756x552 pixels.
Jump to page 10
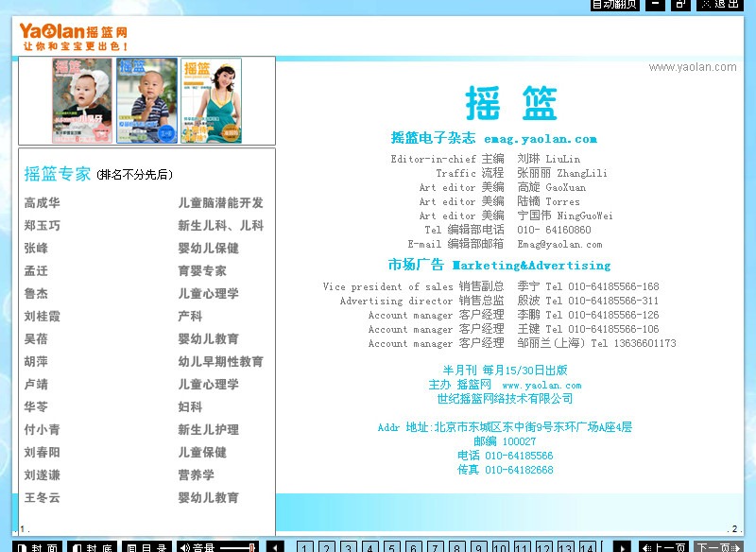pos(500,547)
